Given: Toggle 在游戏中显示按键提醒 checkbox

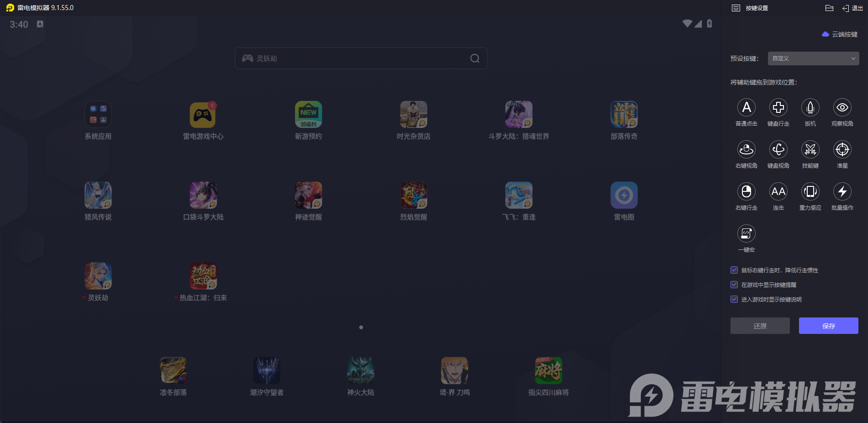Looking at the screenshot, I should (734, 285).
